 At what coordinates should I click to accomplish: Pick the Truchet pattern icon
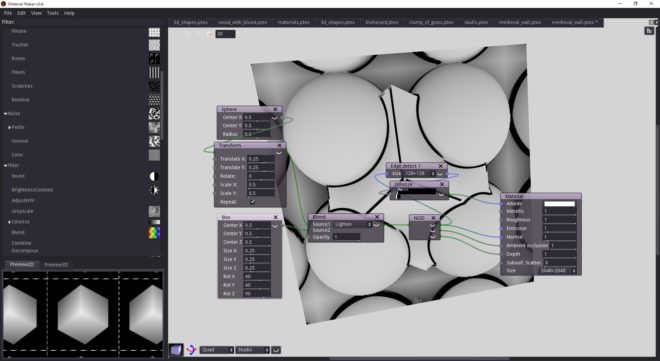pos(154,45)
